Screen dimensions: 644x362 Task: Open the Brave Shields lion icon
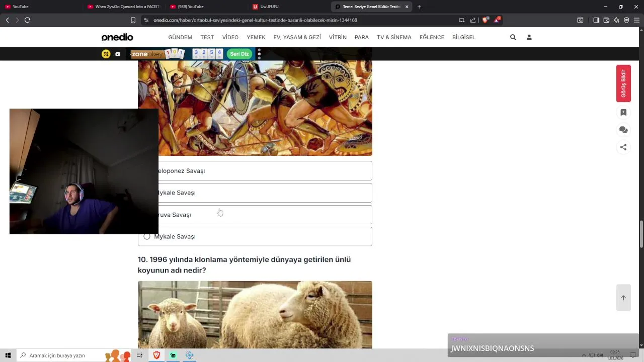pyautogui.click(x=485, y=20)
